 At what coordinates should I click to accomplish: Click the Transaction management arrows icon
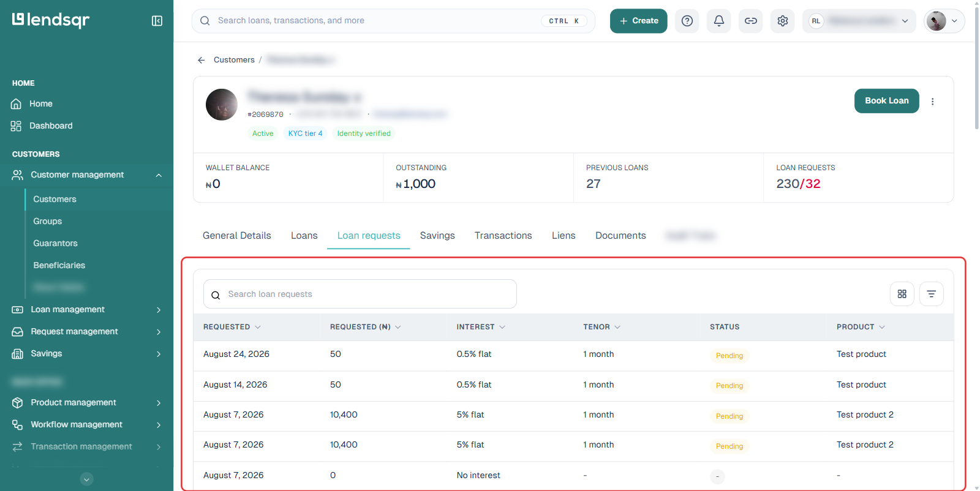[18, 447]
